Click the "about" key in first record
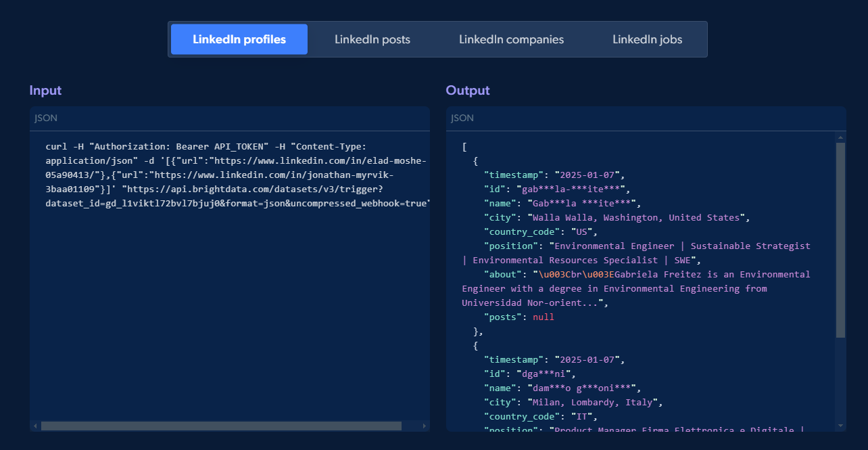 (503, 275)
